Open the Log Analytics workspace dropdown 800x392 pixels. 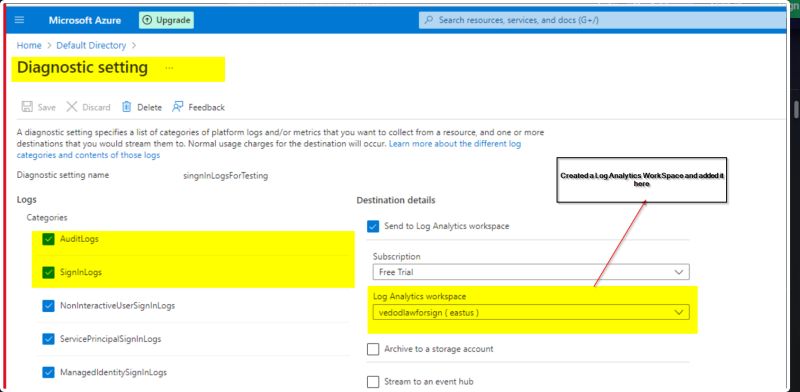pyautogui.click(x=531, y=312)
